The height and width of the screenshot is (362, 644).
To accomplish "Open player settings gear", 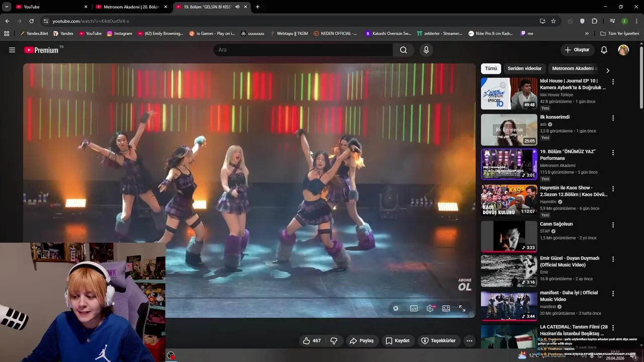I will (x=430, y=308).
